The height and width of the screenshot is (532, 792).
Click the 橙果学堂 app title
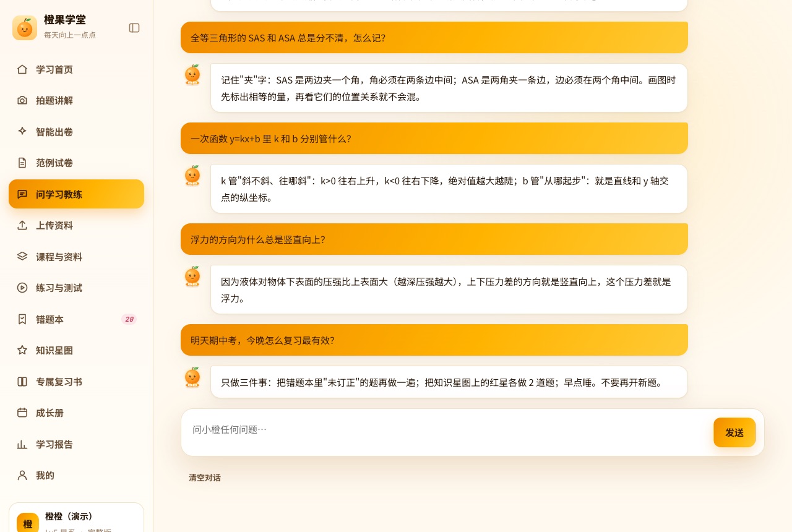click(65, 20)
